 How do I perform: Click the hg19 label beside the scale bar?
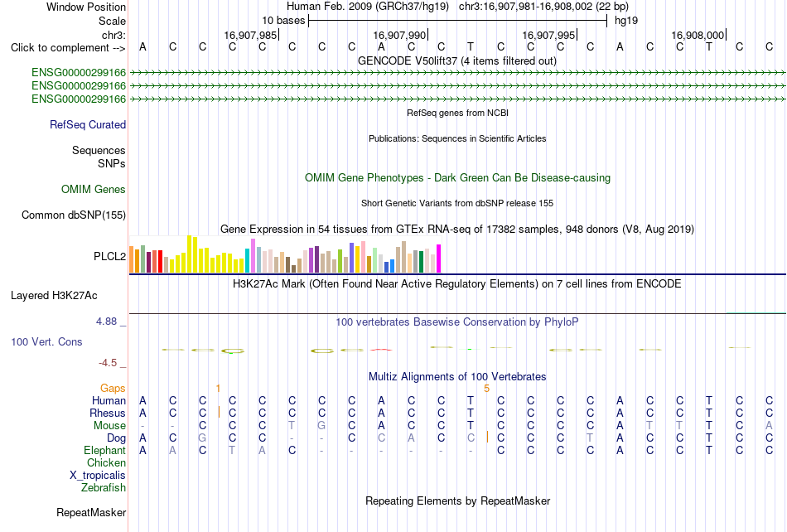[x=626, y=21]
